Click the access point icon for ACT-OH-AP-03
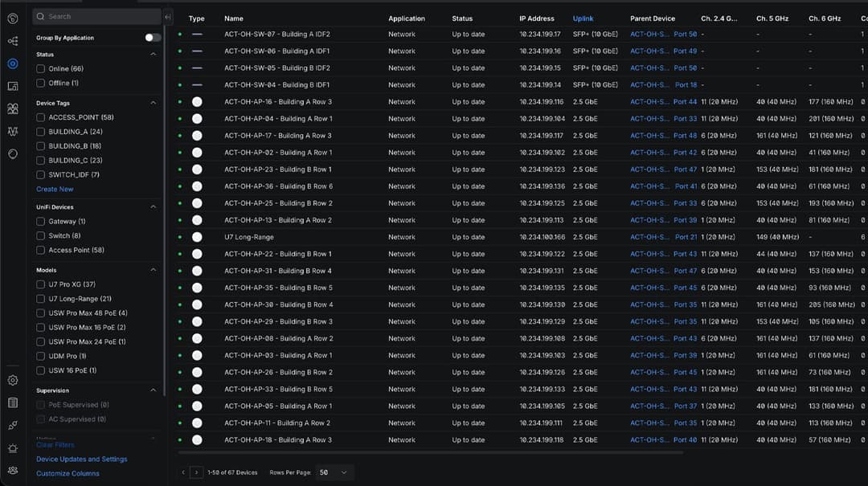Screen dimensions: 868x486 pyautogui.click(x=197, y=355)
